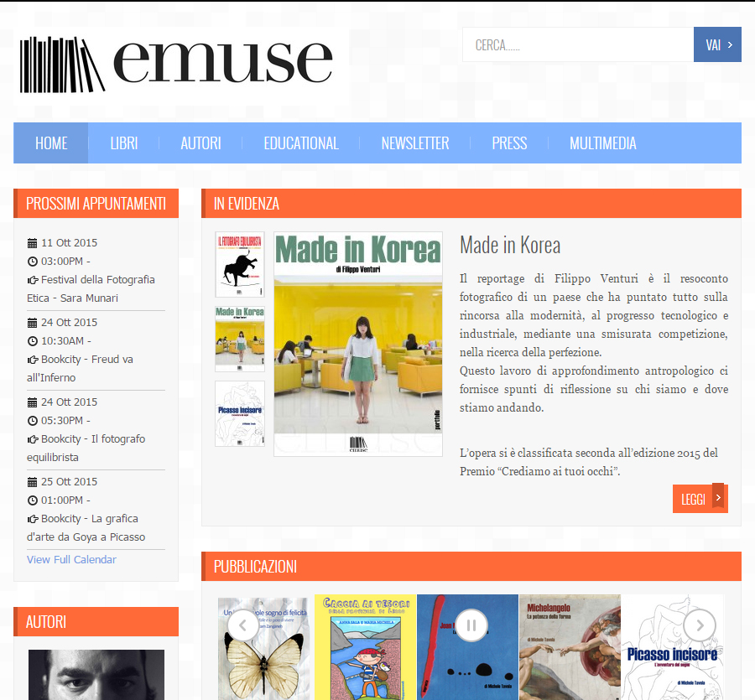Click the emuse logo

click(176, 64)
